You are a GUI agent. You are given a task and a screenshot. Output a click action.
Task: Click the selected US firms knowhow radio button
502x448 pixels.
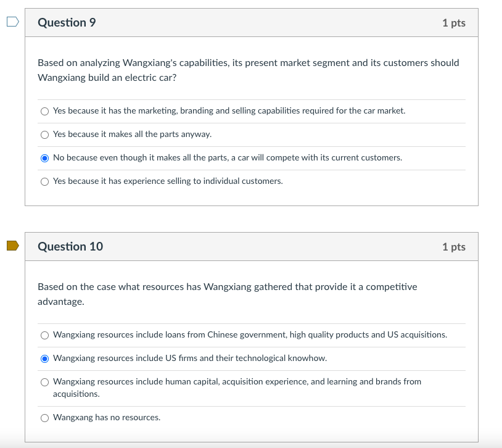[44, 359]
